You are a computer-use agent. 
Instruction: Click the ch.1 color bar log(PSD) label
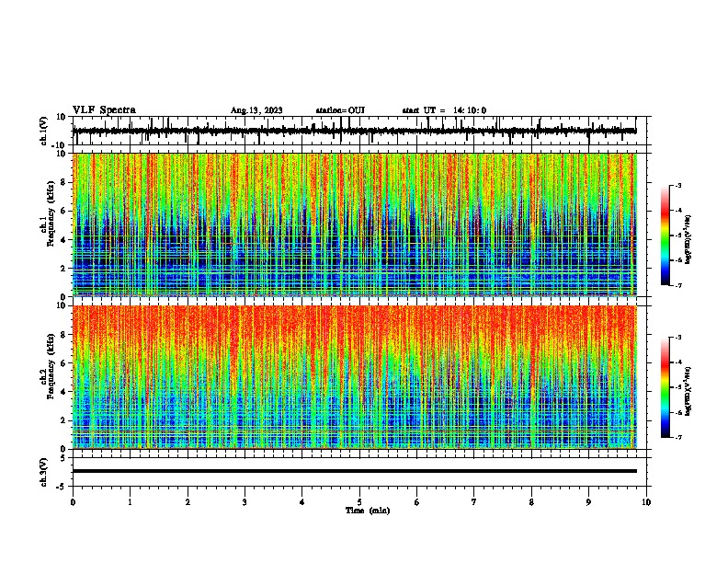(x=688, y=240)
